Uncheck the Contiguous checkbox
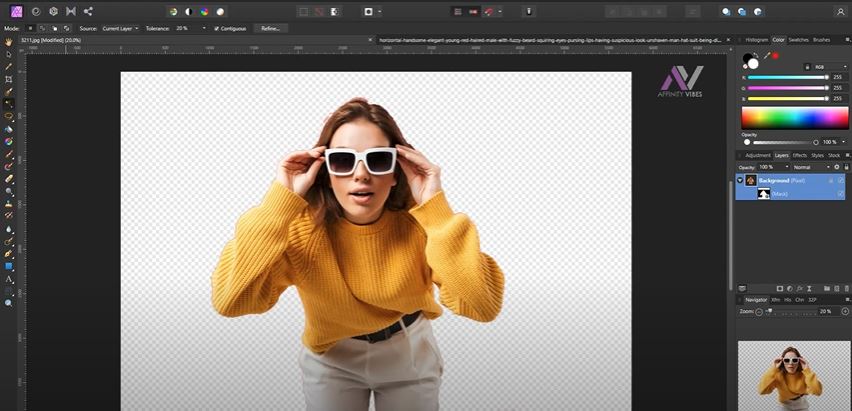 tap(216, 28)
